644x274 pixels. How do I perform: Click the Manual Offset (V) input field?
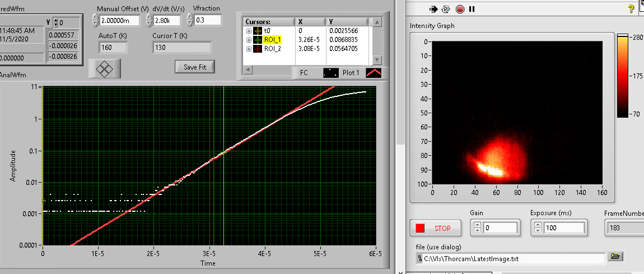tap(120, 21)
